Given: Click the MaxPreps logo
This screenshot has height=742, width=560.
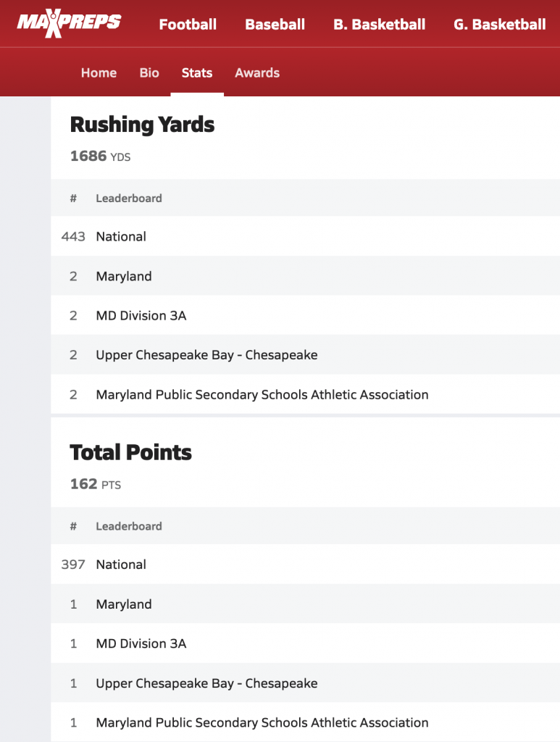Looking at the screenshot, I should coord(69,23).
